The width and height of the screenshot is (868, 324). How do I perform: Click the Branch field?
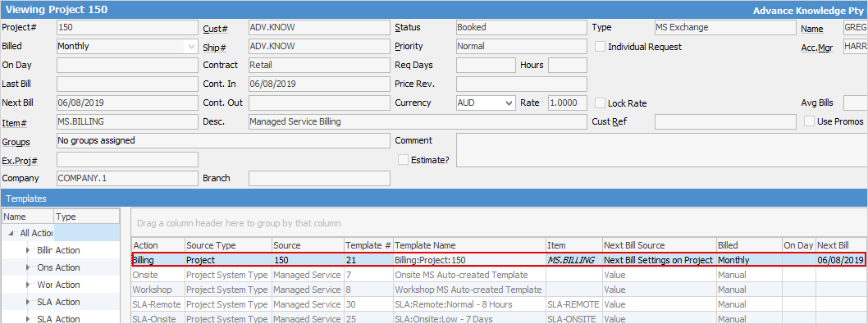(319, 178)
